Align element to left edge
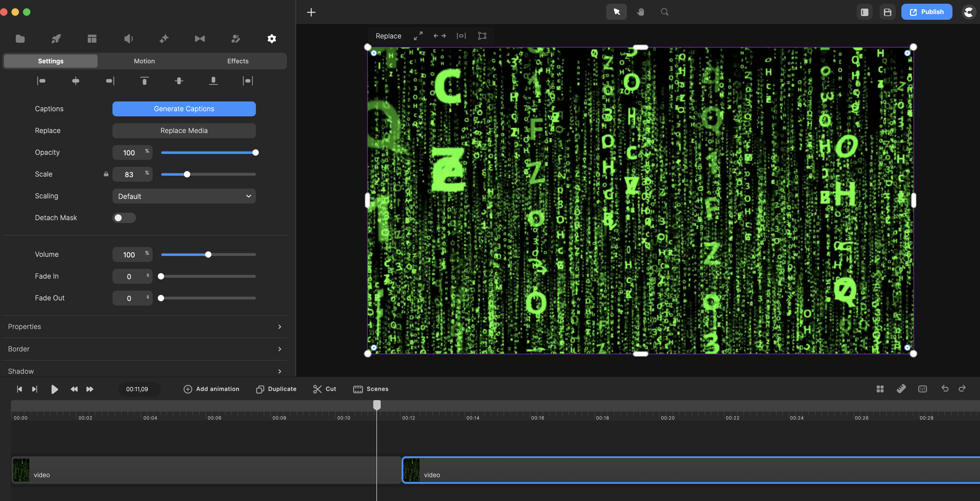 [41, 81]
